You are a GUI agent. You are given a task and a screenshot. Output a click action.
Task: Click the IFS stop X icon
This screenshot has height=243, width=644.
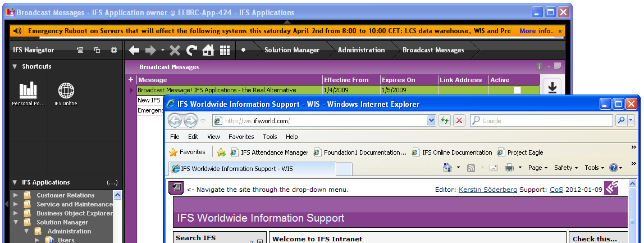pyautogui.click(x=175, y=50)
